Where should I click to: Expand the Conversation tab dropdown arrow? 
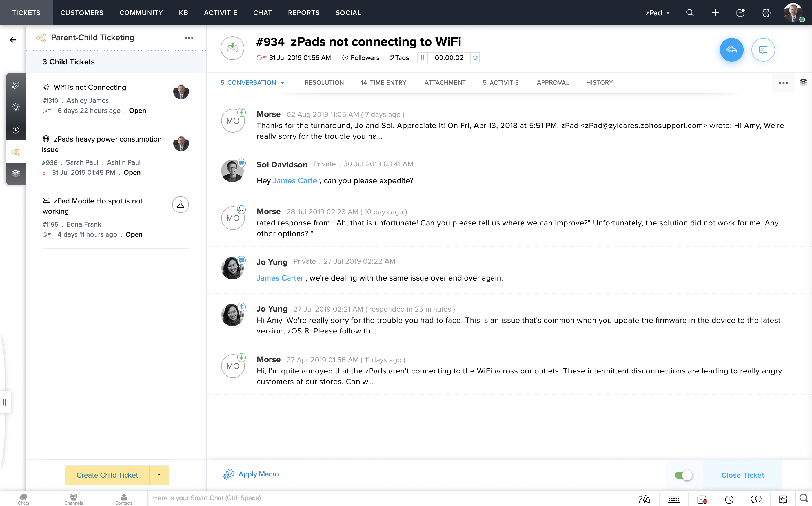coord(283,83)
